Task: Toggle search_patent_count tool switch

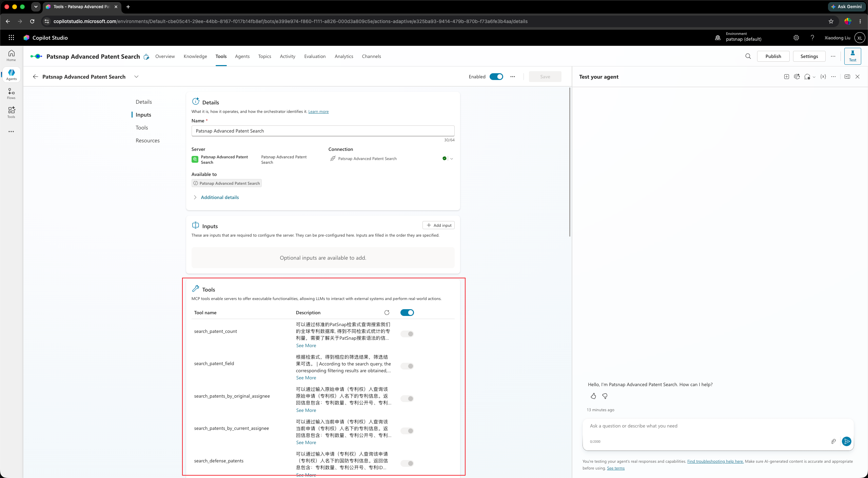Action: 407,334
